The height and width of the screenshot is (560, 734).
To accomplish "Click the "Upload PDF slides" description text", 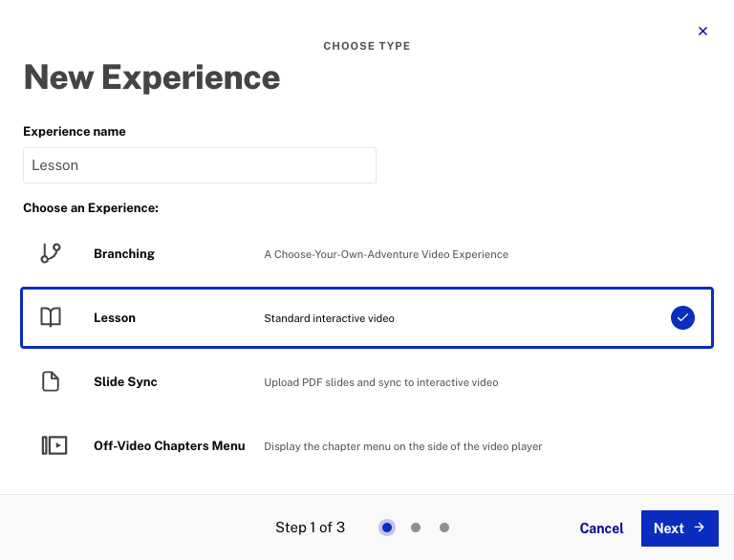I will coord(380,382).
